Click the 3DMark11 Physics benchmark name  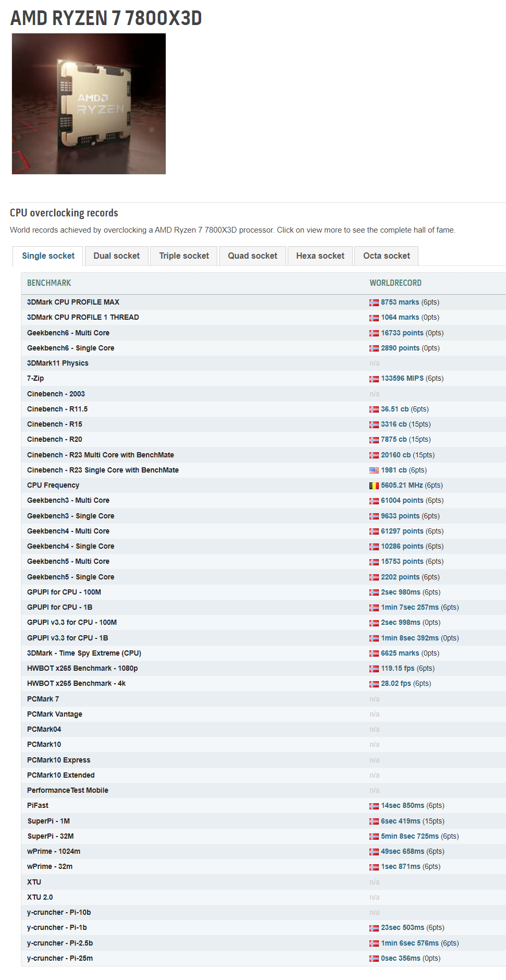(x=58, y=363)
